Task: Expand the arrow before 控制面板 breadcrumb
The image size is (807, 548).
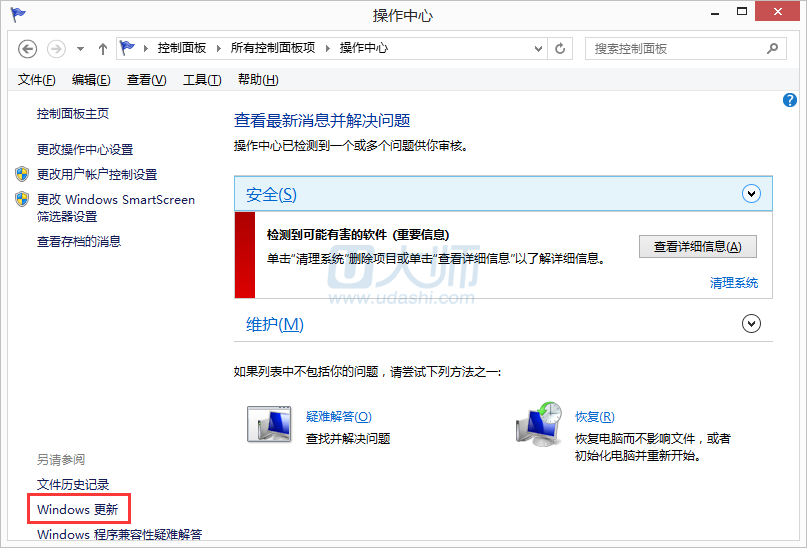Action: coord(146,48)
